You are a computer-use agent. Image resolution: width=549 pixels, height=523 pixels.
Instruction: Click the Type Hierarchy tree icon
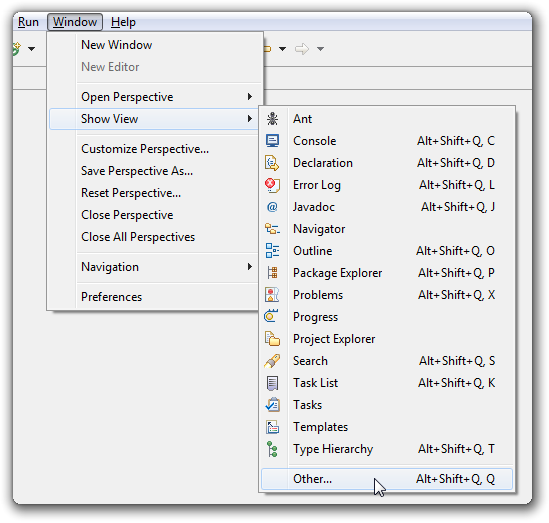tap(272, 449)
